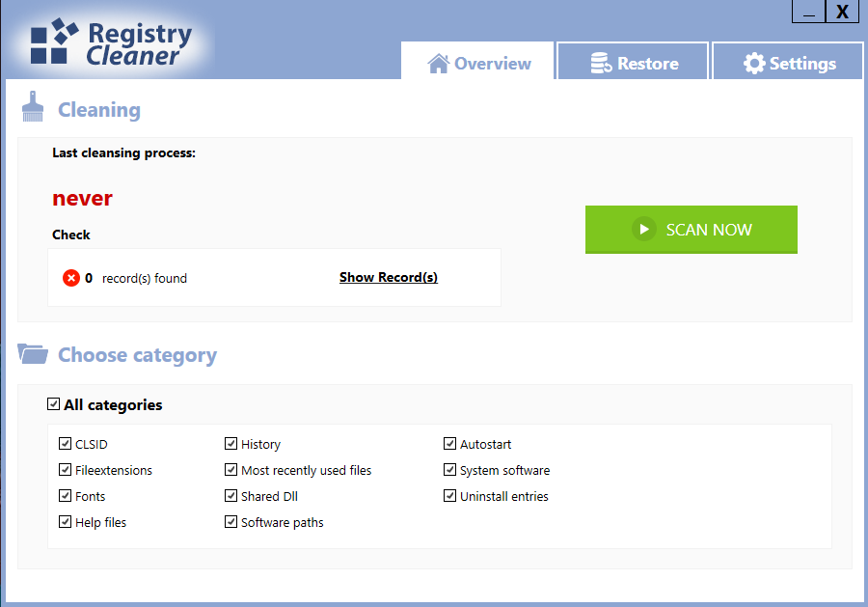868x607 pixels.
Task: Click the gear icon on Settings tab
Action: [x=754, y=63]
